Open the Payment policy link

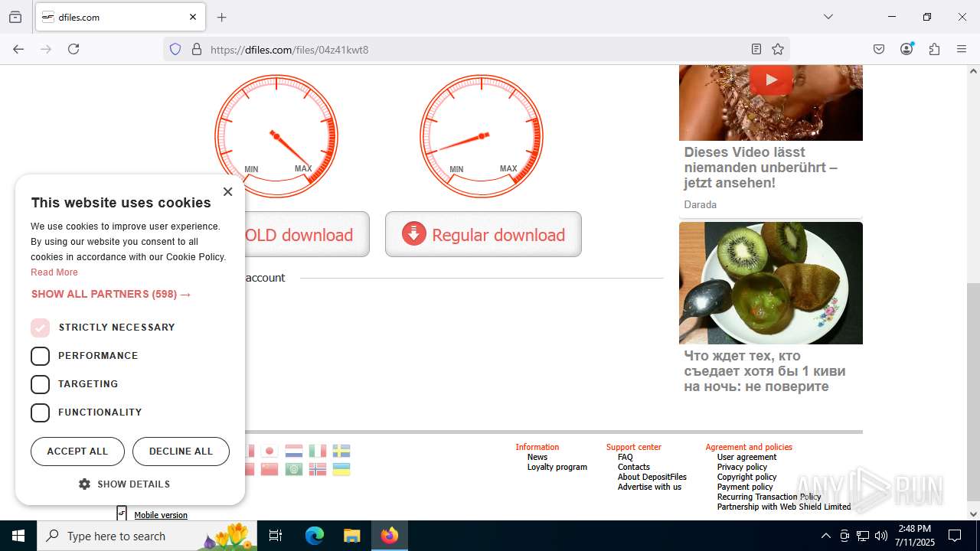pyautogui.click(x=745, y=487)
